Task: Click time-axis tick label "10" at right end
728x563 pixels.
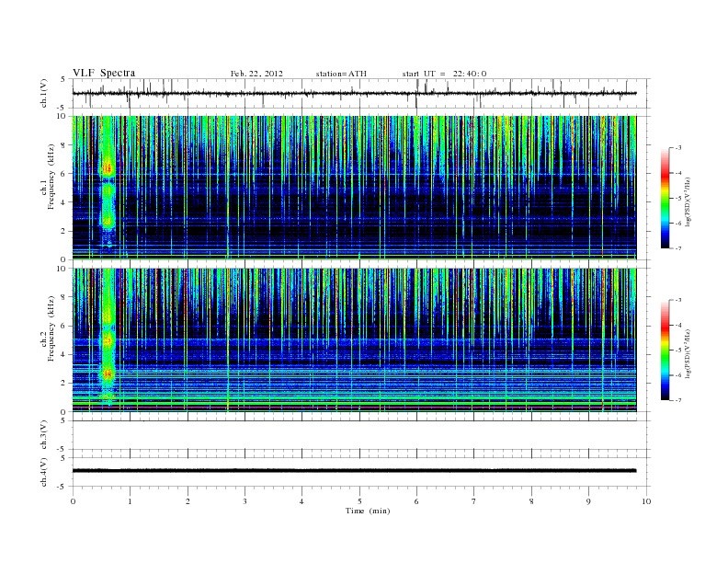Action: pyautogui.click(x=646, y=501)
